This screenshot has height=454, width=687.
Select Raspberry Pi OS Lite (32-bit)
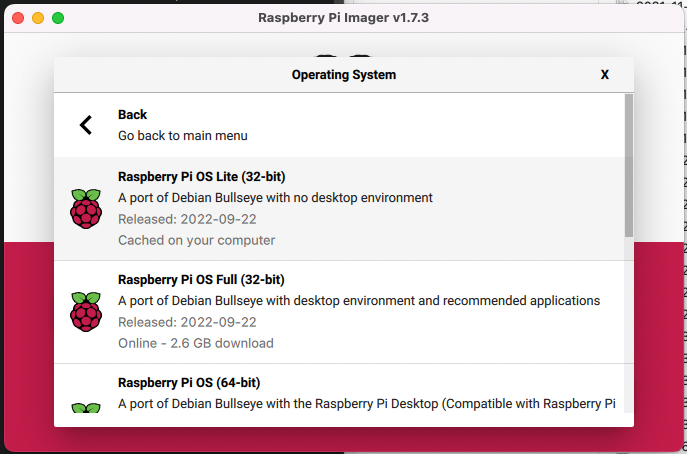[340, 209]
